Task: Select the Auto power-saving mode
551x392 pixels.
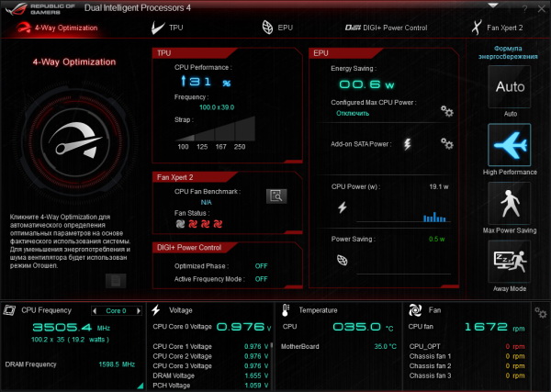Action: (510, 87)
